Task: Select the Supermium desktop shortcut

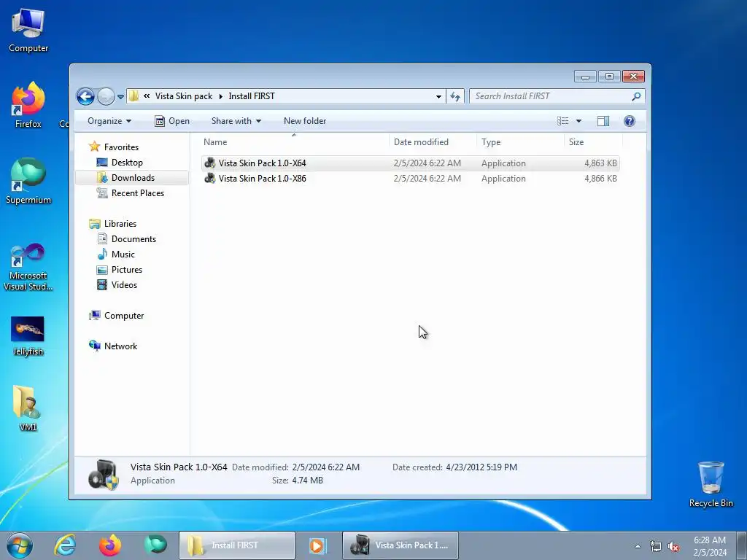Action: coord(28,181)
